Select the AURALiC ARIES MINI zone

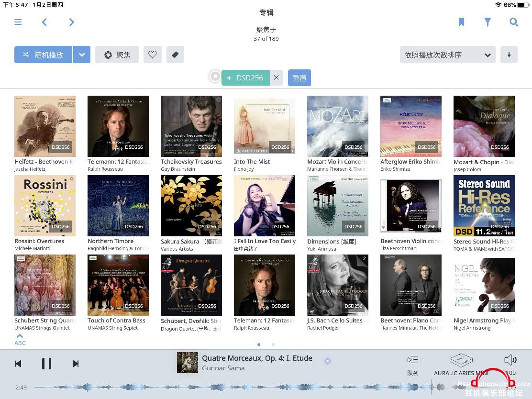click(x=461, y=365)
